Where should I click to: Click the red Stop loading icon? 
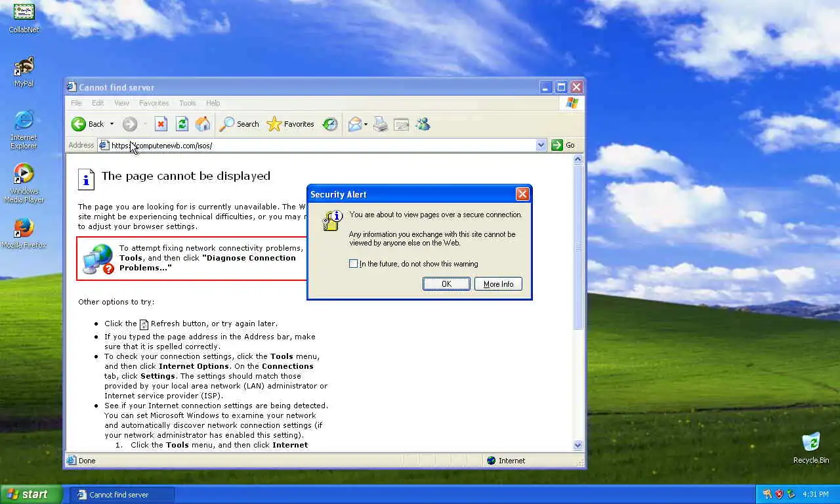[161, 124]
